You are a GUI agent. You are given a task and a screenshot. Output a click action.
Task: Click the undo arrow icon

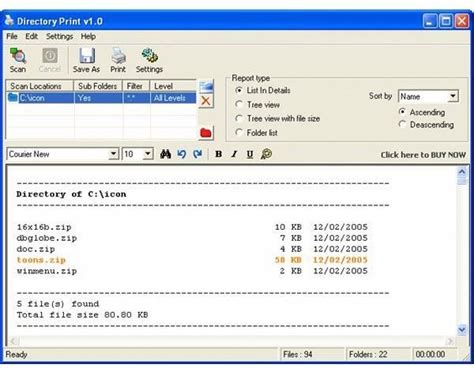(182, 154)
